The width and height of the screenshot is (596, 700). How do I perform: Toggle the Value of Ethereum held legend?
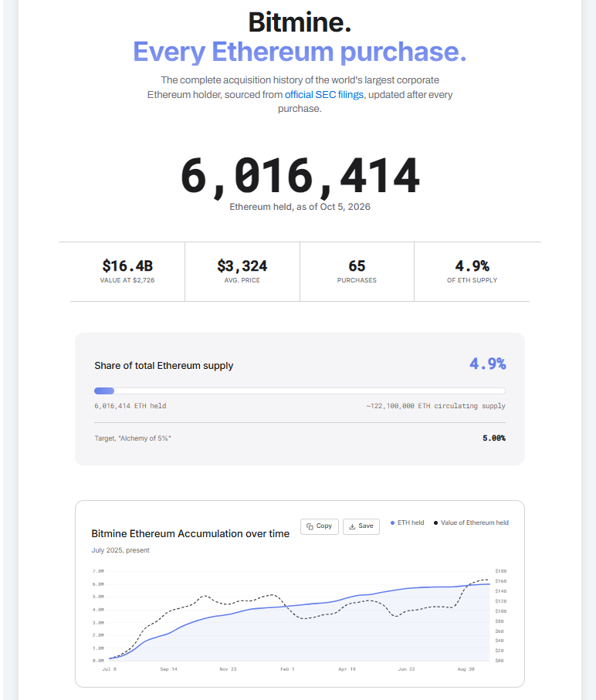click(x=471, y=522)
